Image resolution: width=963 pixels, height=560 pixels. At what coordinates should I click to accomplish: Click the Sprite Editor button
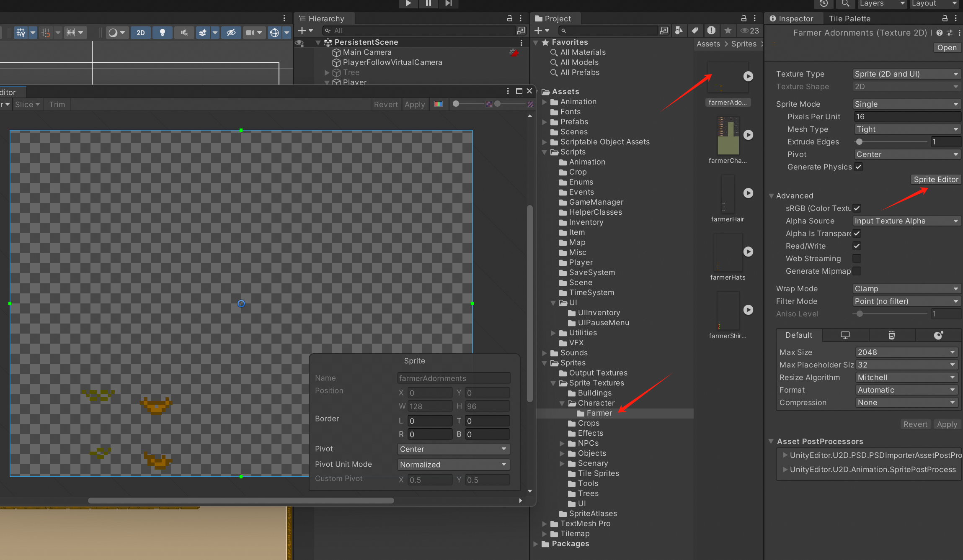pos(936,180)
